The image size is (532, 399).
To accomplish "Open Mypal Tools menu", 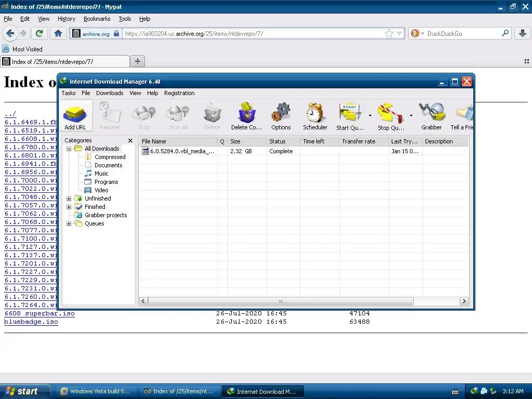I will click(x=125, y=19).
